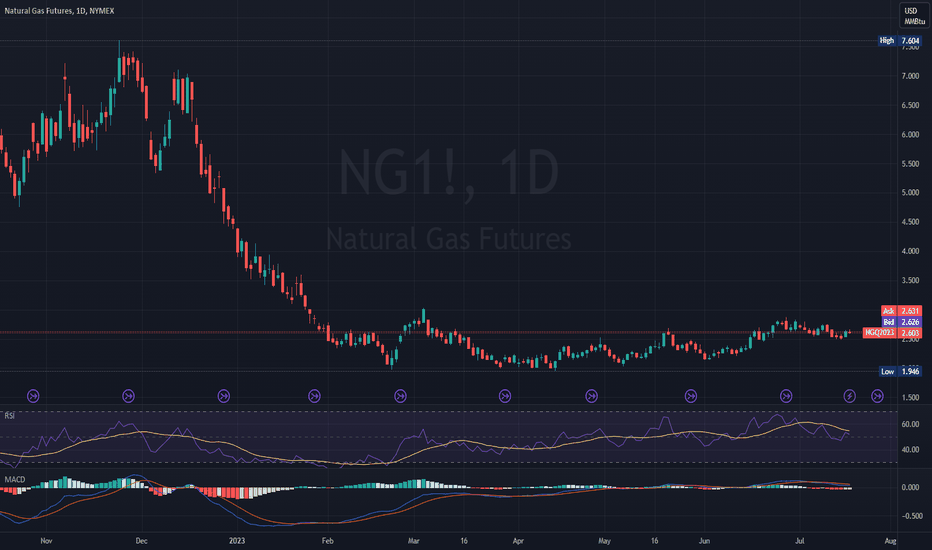
Task: Click the rollover marker just before the Aug label
Action: tap(877, 396)
